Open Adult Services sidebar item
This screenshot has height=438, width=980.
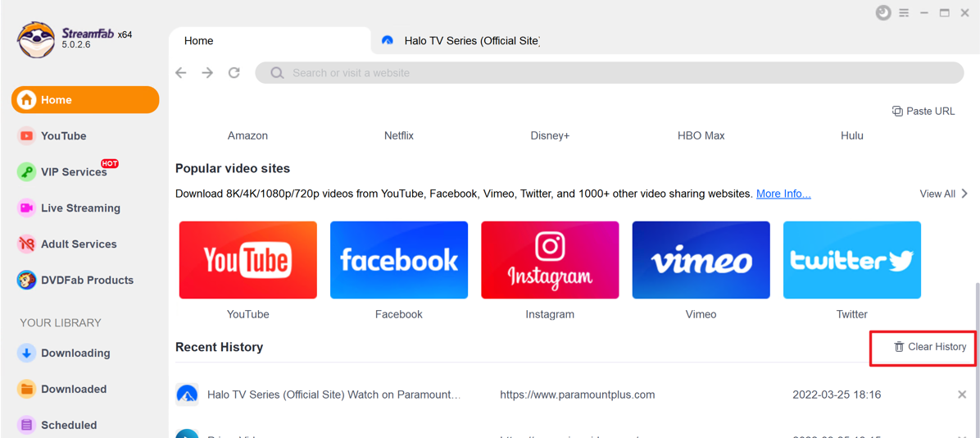point(79,244)
